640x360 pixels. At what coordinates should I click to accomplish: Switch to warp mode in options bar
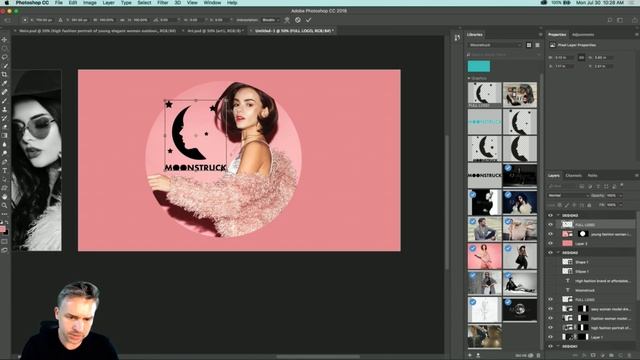point(287,20)
